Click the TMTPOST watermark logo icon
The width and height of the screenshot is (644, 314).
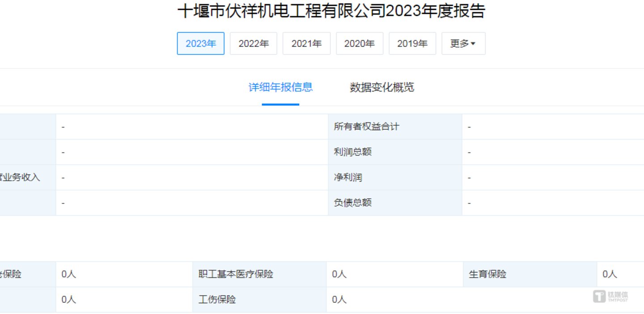tap(599, 296)
